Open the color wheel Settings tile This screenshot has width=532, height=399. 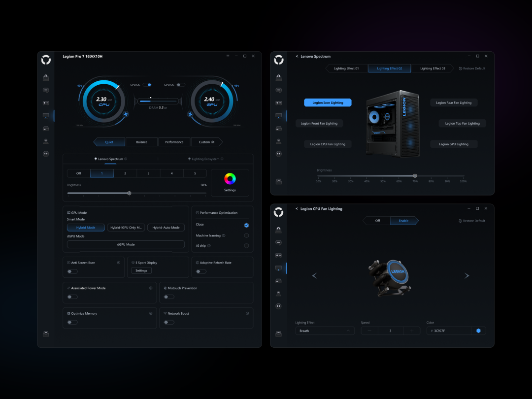pyautogui.click(x=230, y=183)
